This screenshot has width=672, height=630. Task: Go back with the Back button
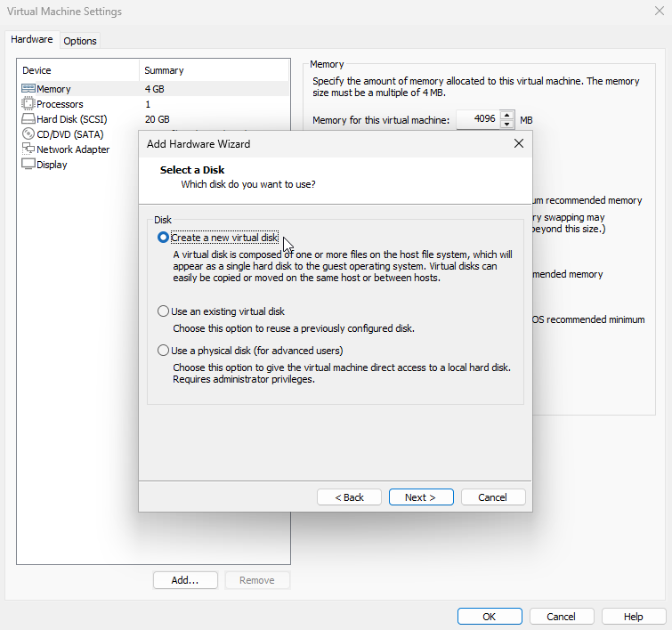pyautogui.click(x=349, y=497)
